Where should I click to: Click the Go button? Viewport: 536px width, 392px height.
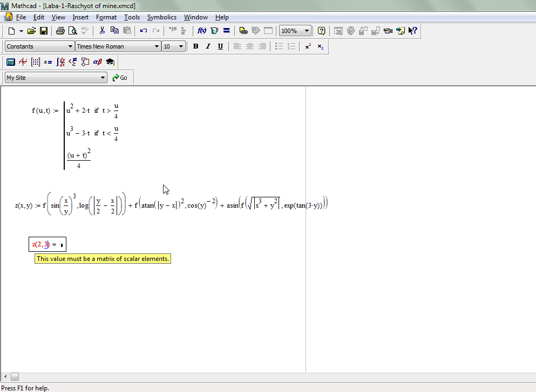pos(120,78)
